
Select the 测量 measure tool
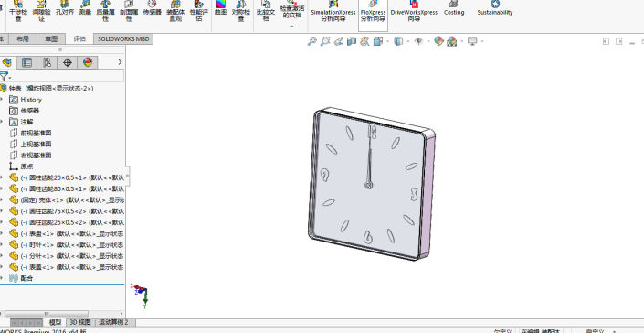coord(86,8)
